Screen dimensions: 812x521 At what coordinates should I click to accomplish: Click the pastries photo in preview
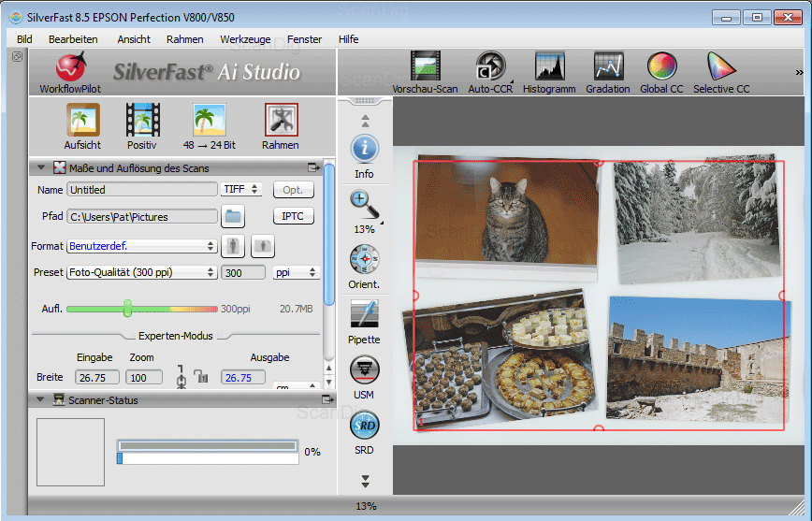500,360
